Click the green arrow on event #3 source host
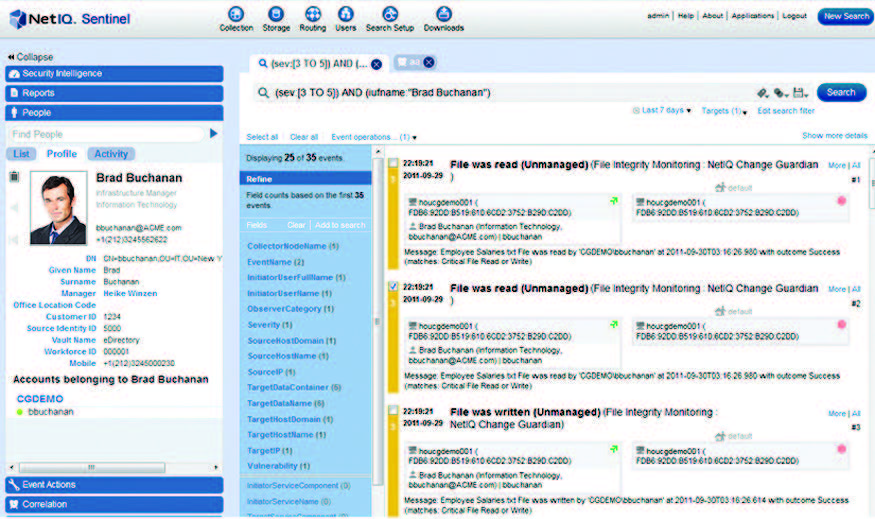The width and height of the screenshot is (875, 519). pos(614,449)
